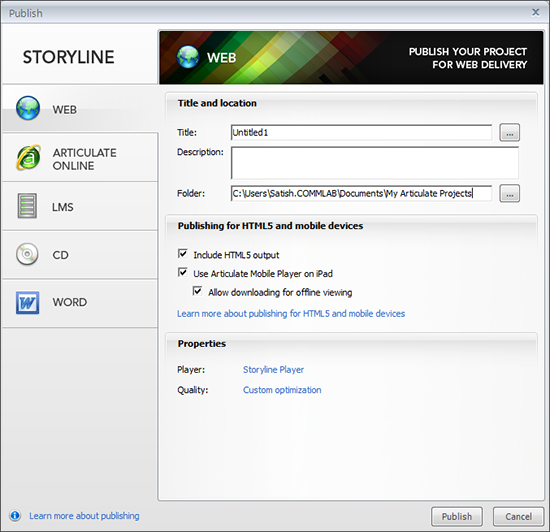Click into the Description text box

click(375, 163)
